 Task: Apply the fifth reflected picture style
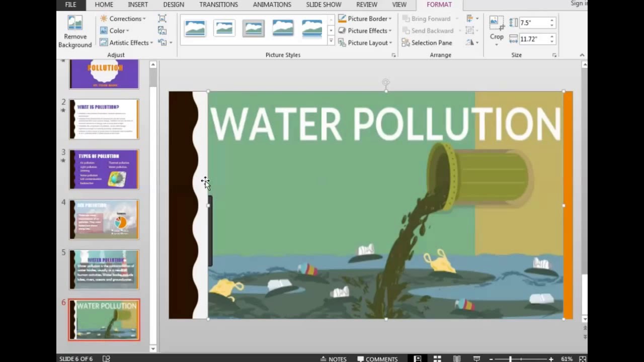312,29
